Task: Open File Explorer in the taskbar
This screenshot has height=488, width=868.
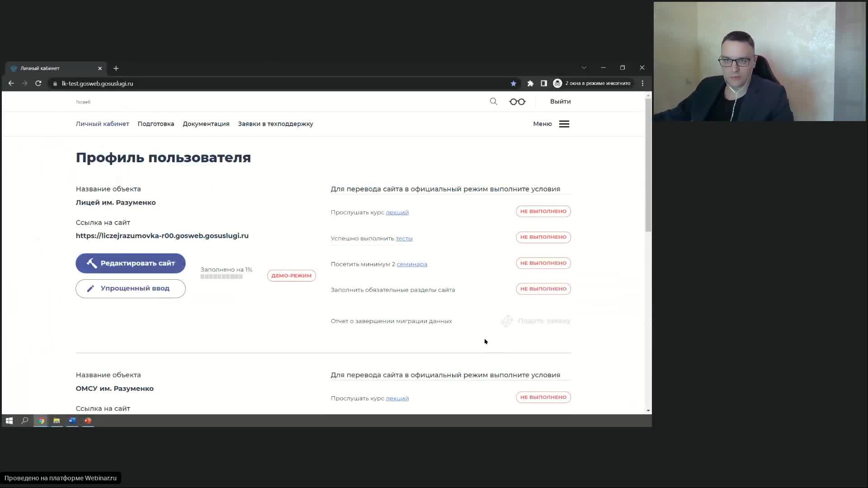Action: [x=57, y=421]
